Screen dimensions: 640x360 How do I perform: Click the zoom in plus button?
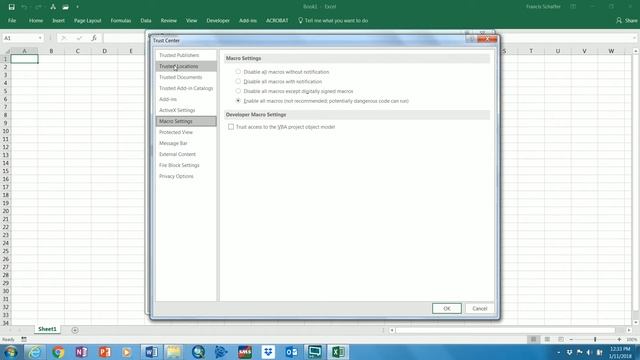619,340
